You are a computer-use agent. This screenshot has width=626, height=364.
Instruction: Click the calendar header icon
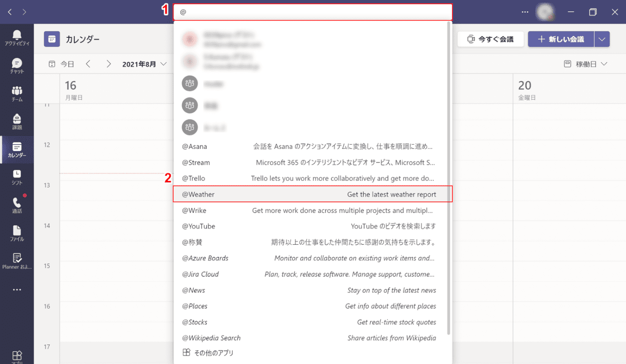pos(52,39)
